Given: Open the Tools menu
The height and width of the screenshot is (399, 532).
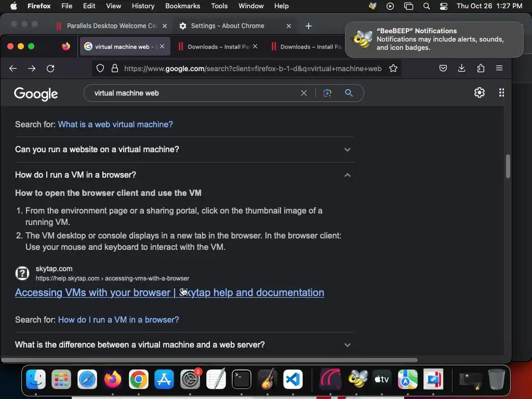Looking at the screenshot, I should pos(219,6).
